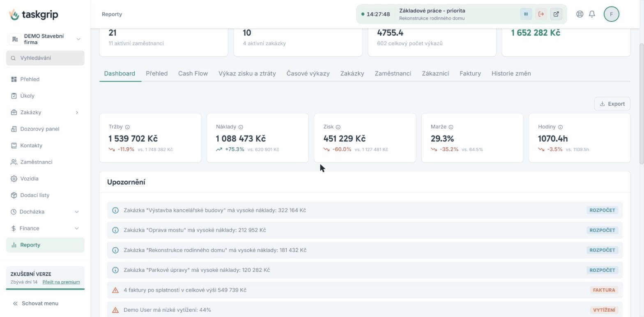Click the info icon on the Oprava mostu alert
Image resolution: width=644 pixels, height=317 pixels.
(x=115, y=230)
